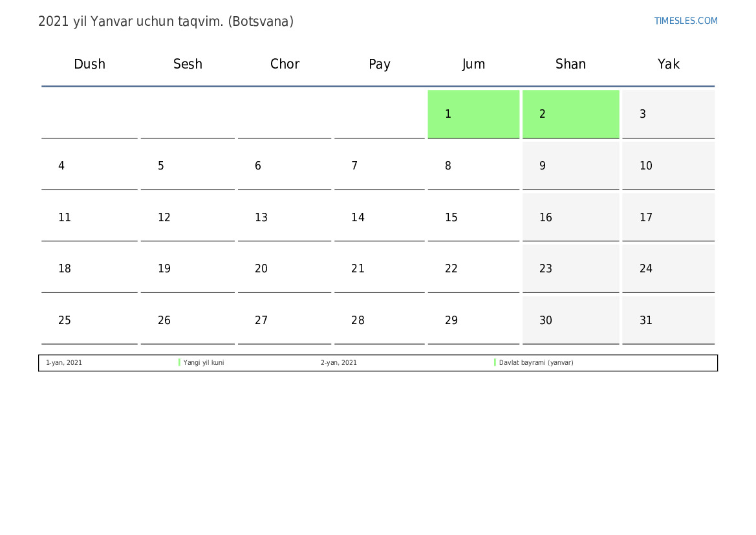The width and height of the screenshot is (756, 535).
Task: Click the Shan weekday column header
Action: [x=570, y=64]
